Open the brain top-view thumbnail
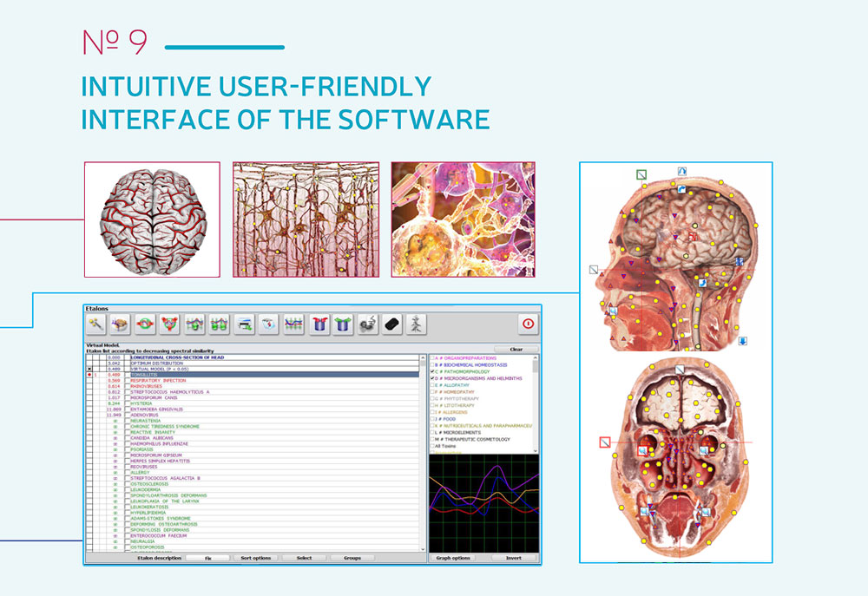This screenshot has width=868, height=596. 152,219
